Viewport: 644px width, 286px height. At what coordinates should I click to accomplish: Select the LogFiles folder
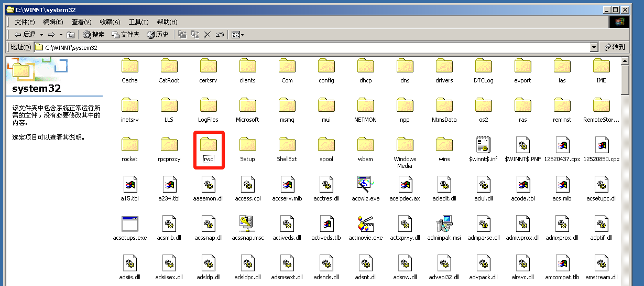coord(208,110)
